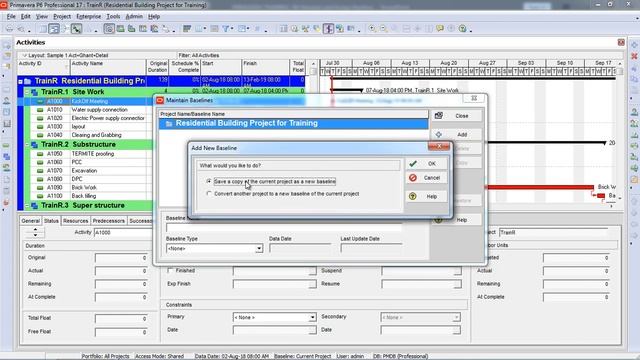Click the Zoom Out magnifier icon
This screenshot has height=360, width=640.
[x=383, y=29]
